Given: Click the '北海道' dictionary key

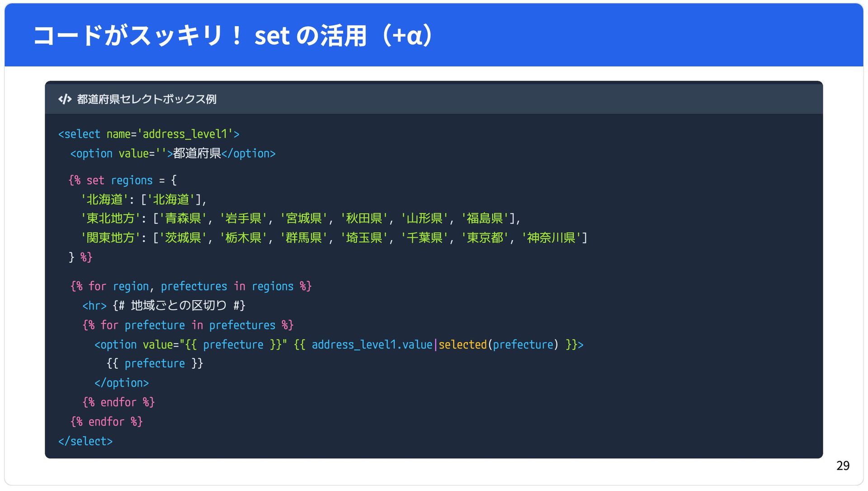Looking at the screenshot, I should pyautogui.click(x=104, y=200).
